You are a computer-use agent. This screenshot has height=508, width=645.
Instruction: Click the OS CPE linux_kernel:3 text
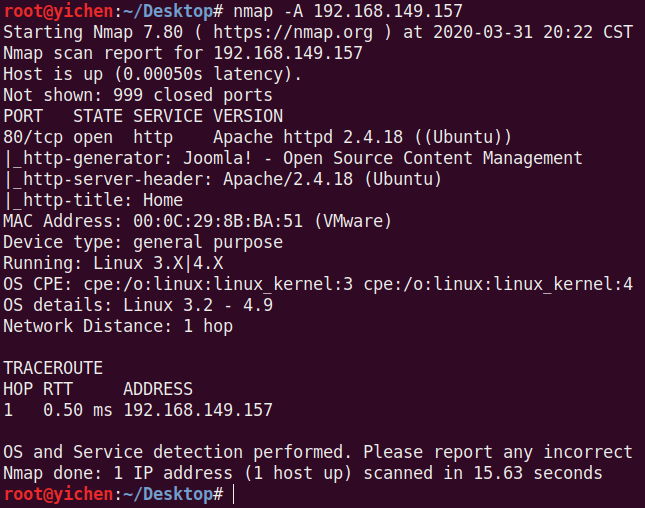pyautogui.click(x=218, y=284)
